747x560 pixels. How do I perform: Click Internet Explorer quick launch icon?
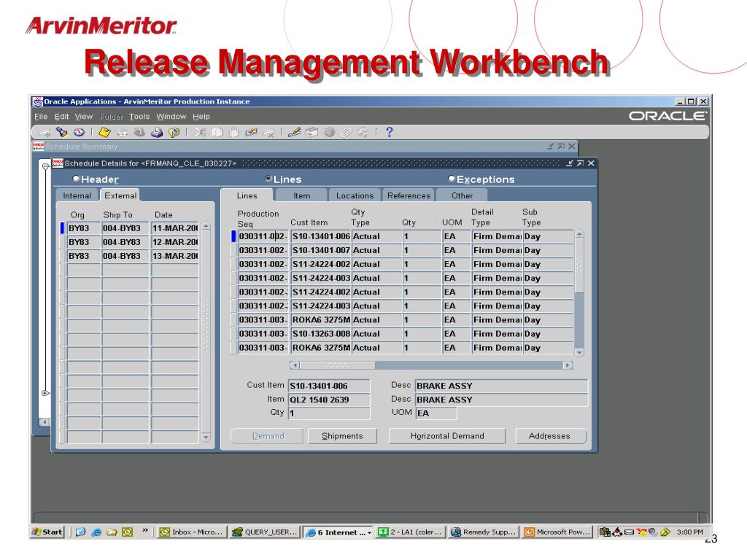coord(96,532)
